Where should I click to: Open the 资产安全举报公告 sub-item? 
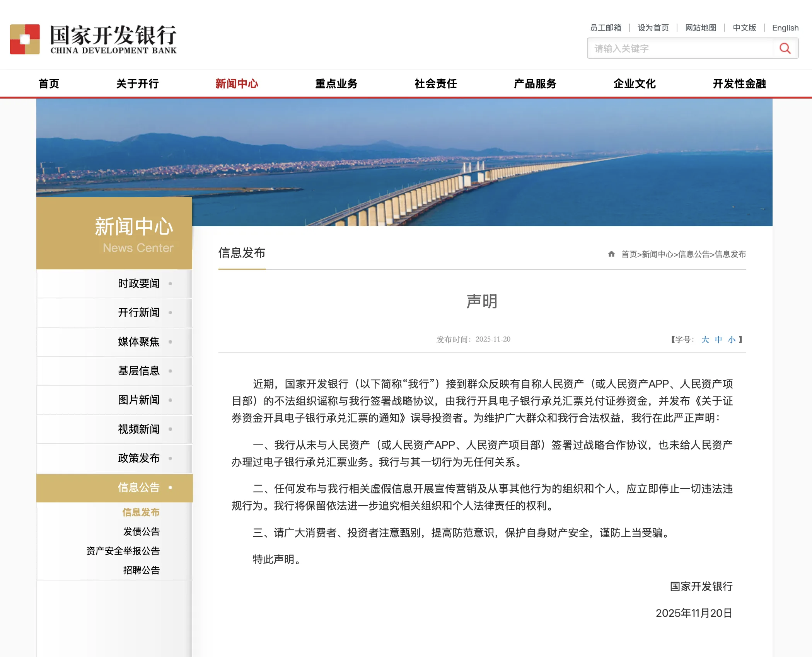(x=123, y=551)
